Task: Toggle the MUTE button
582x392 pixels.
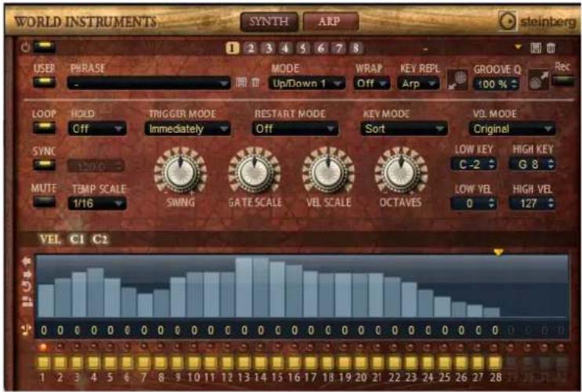Action: click(44, 202)
